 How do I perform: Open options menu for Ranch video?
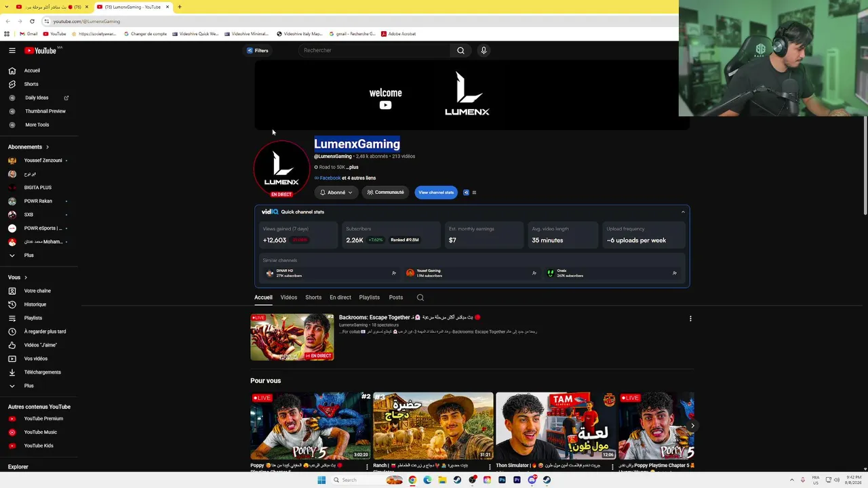(x=490, y=467)
